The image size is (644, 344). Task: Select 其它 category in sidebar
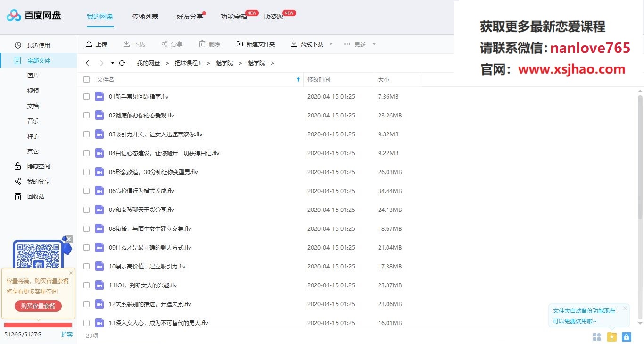(x=33, y=151)
